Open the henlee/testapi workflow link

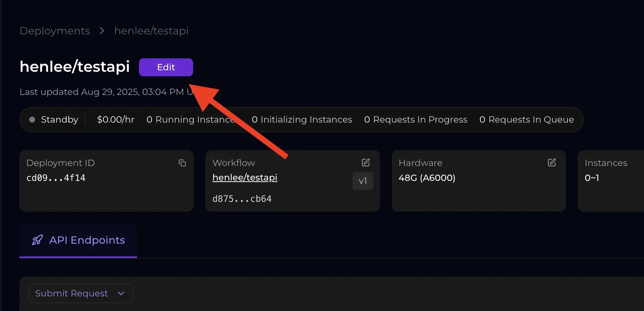click(245, 178)
